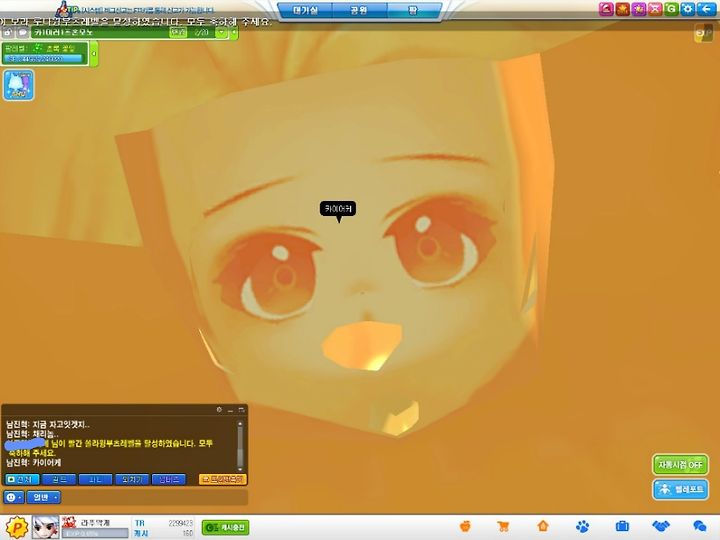The width and height of the screenshot is (720, 540).
Task: Open settings with the blue gear icon
Action: pyautogui.click(x=687, y=9)
